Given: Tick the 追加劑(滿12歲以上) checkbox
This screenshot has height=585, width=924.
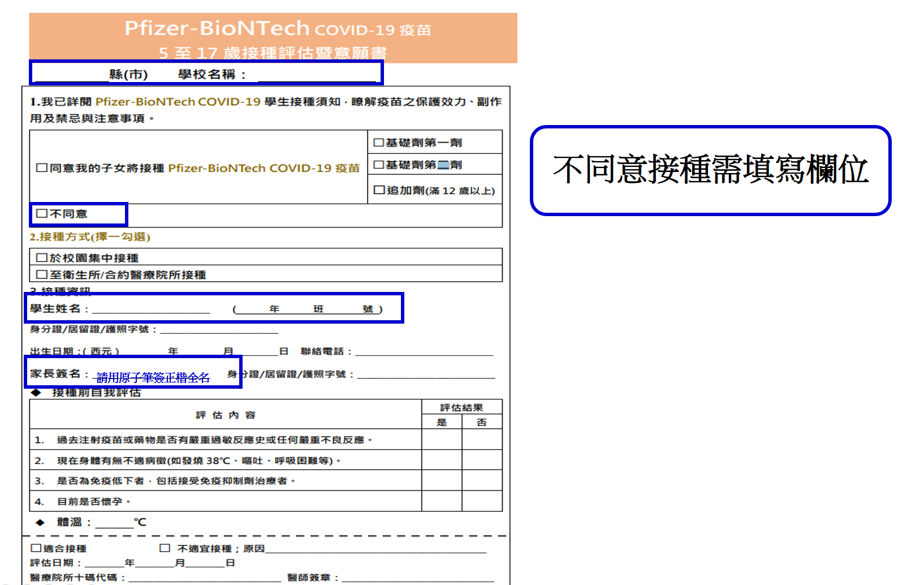Looking at the screenshot, I should click(x=379, y=190).
